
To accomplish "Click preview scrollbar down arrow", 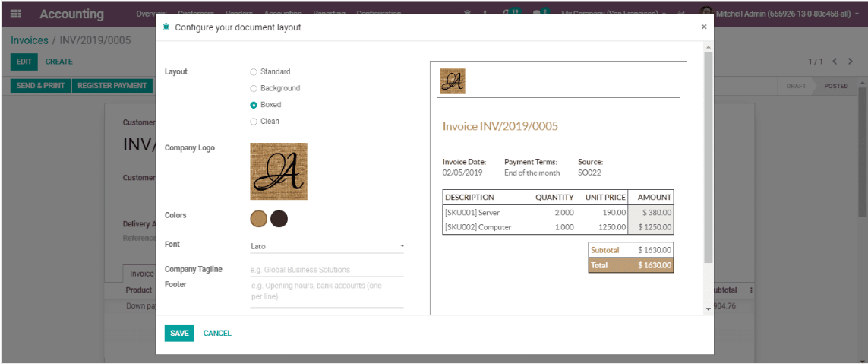I will click(x=708, y=309).
